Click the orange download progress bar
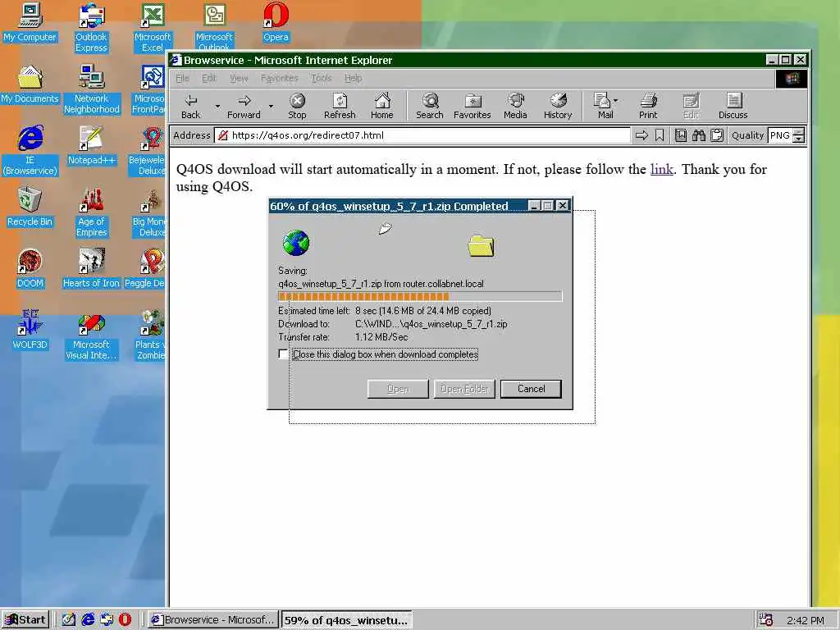 [420, 296]
